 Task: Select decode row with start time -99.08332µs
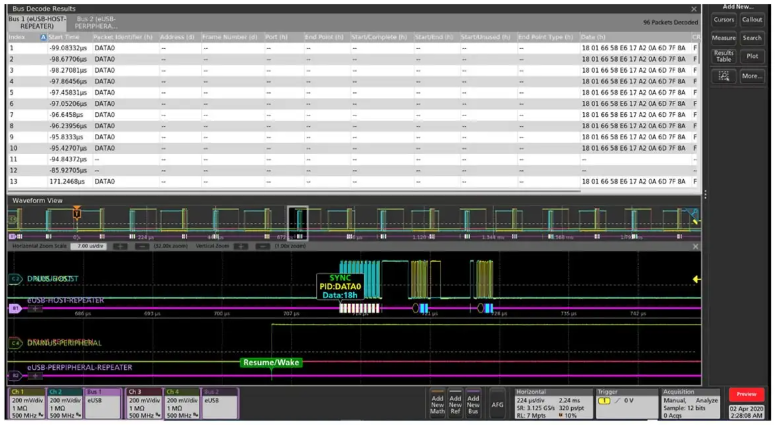pyautogui.click(x=353, y=48)
